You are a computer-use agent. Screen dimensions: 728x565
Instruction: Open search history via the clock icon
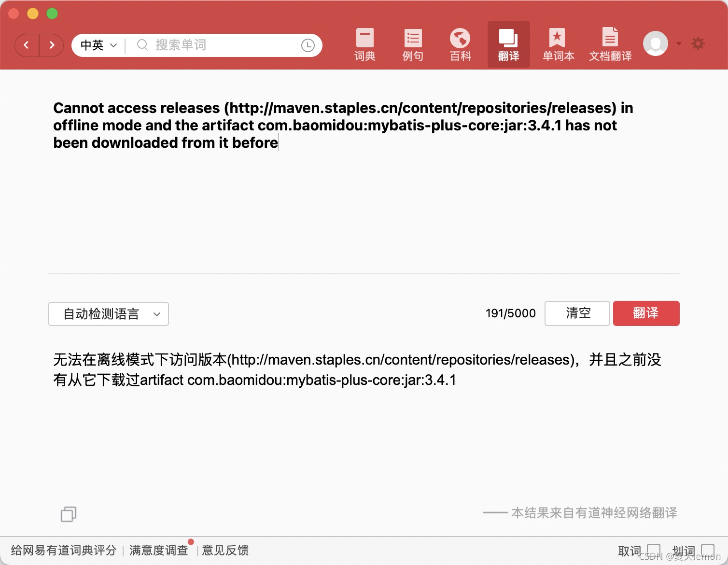pyautogui.click(x=308, y=45)
